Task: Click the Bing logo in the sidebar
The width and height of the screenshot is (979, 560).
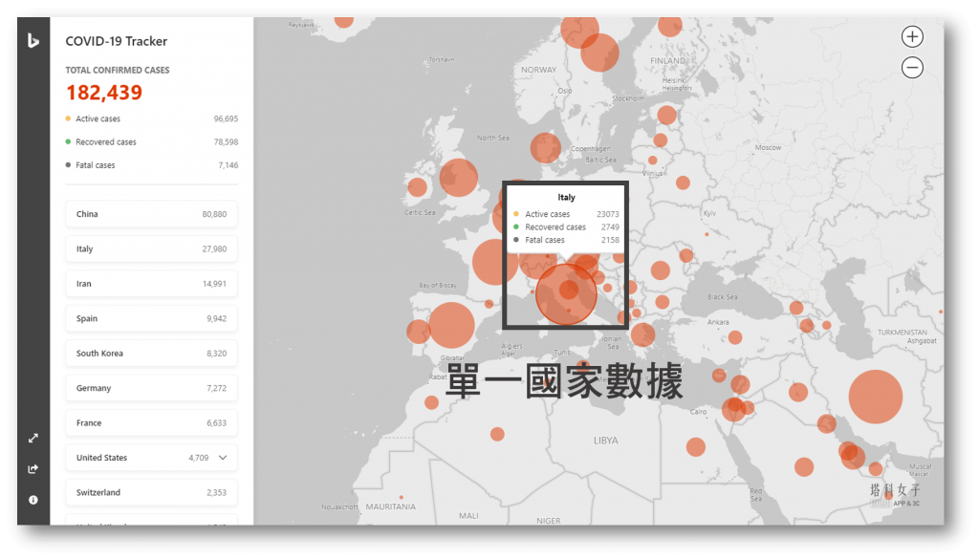Action: [x=33, y=40]
